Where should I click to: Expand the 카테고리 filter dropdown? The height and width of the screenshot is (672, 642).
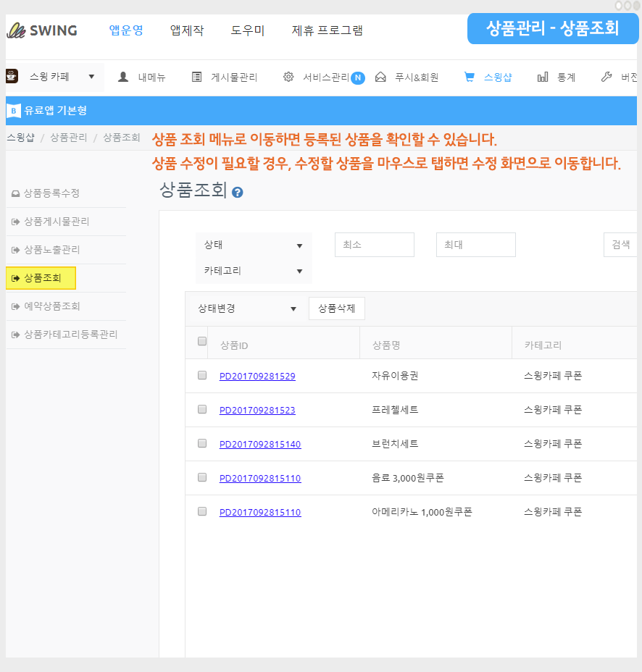pos(254,271)
